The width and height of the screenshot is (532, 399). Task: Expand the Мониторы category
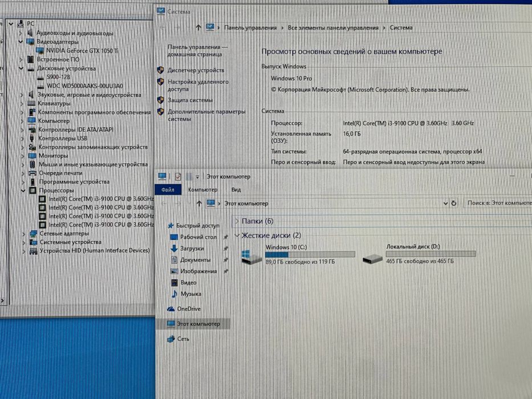(x=22, y=156)
